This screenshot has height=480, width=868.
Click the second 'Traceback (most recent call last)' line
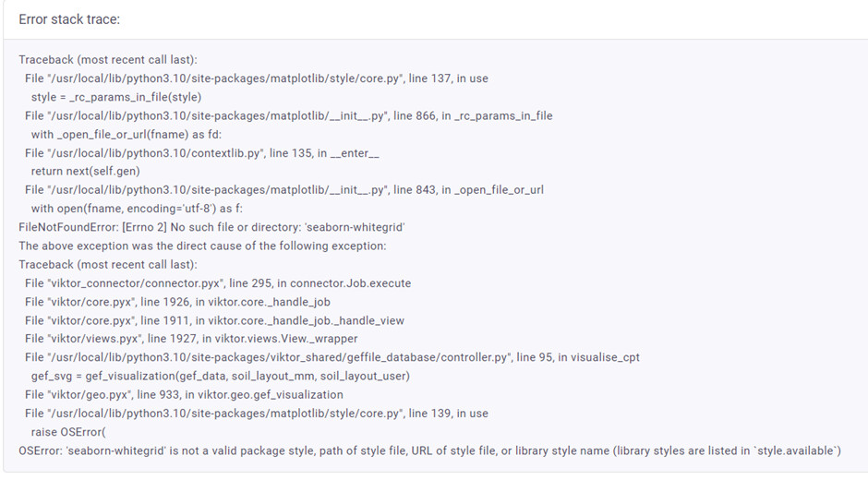108,265
